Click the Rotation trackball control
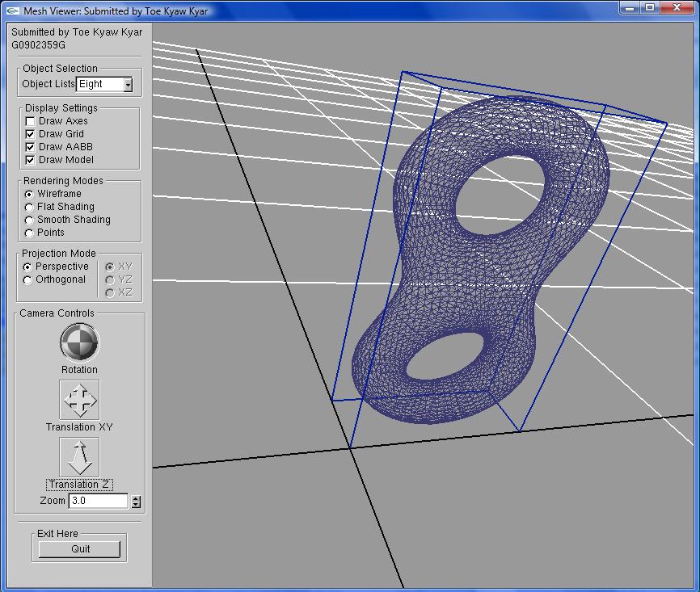 79,342
